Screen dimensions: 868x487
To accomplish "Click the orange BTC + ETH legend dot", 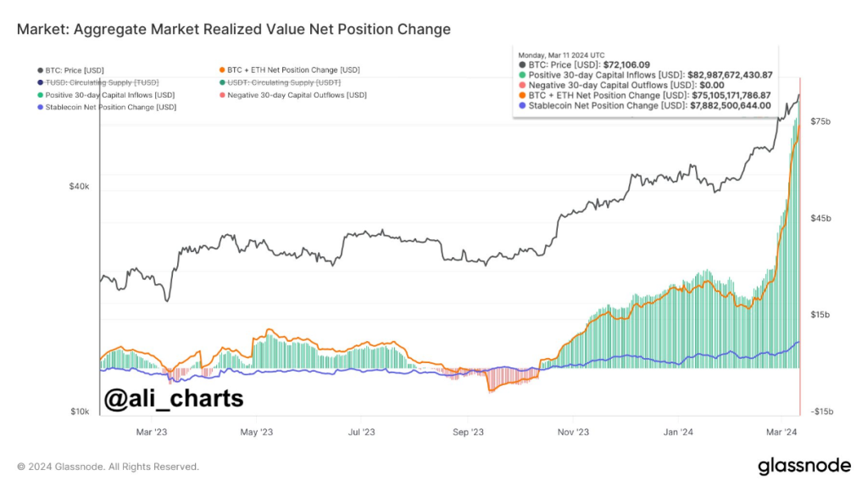I will coord(222,70).
